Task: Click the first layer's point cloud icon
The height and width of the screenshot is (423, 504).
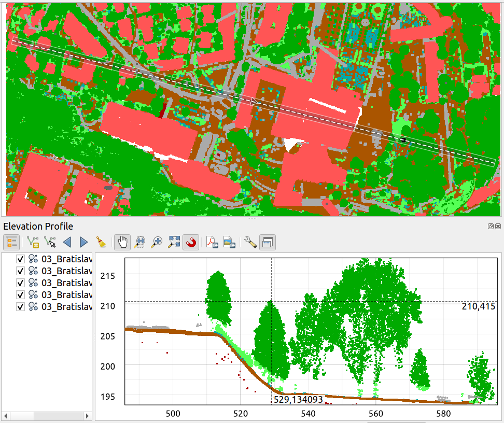Action: (x=33, y=259)
